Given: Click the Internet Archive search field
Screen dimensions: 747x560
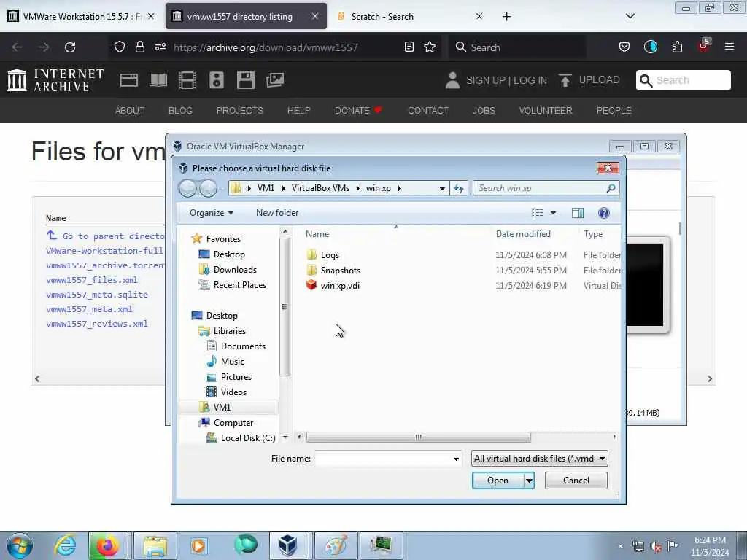Looking at the screenshot, I should coord(683,80).
